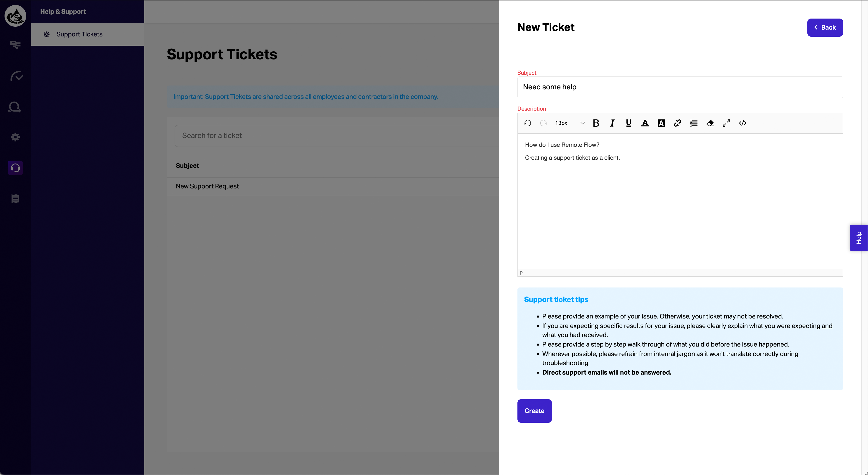The width and height of the screenshot is (868, 475).
Task: Click the Back button
Action: pos(825,27)
